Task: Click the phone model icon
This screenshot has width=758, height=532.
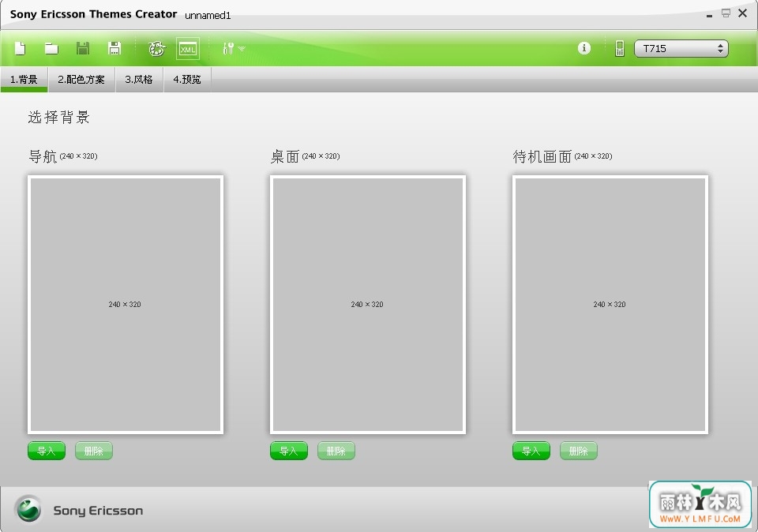Action: coord(619,48)
